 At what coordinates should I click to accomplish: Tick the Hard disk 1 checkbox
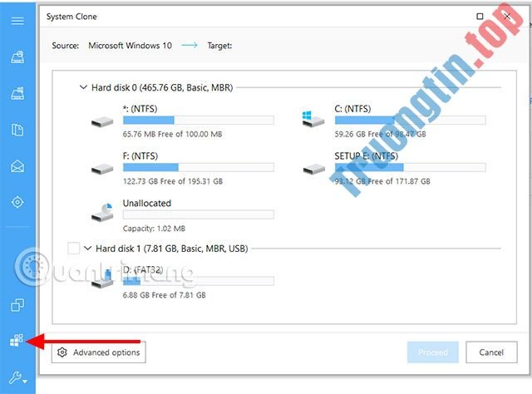[x=74, y=248]
